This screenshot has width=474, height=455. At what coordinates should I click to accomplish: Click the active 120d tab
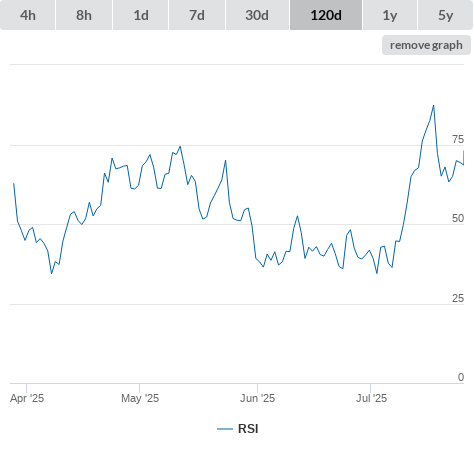click(326, 15)
